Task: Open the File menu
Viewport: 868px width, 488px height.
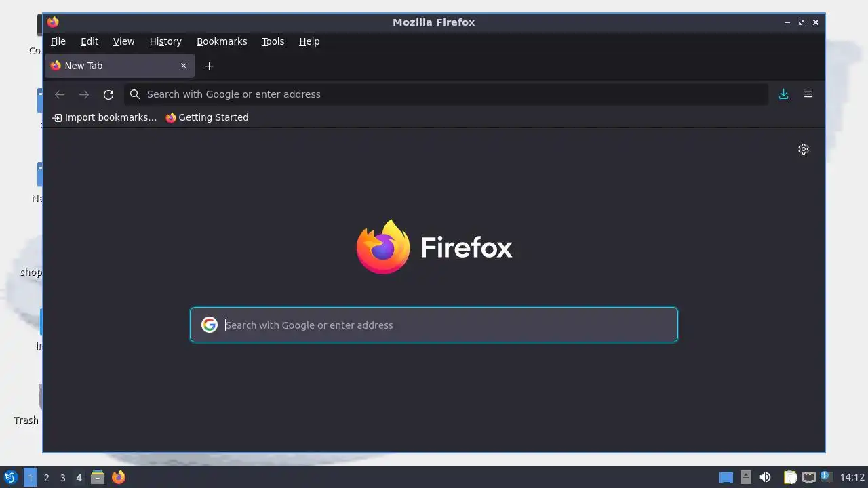Action: click(x=58, y=41)
